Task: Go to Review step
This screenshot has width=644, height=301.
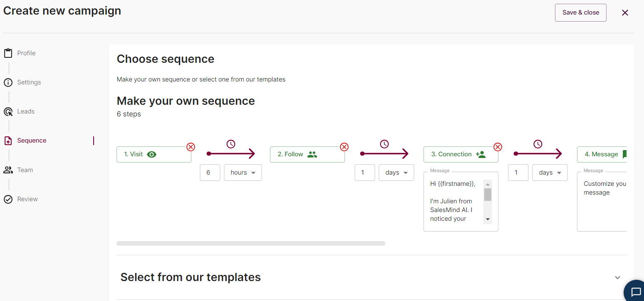Action: 27,199
